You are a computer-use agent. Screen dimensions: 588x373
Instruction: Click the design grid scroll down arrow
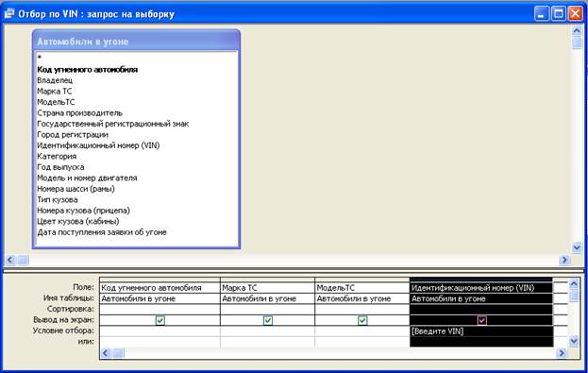pyautogui.click(x=574, y=342)
